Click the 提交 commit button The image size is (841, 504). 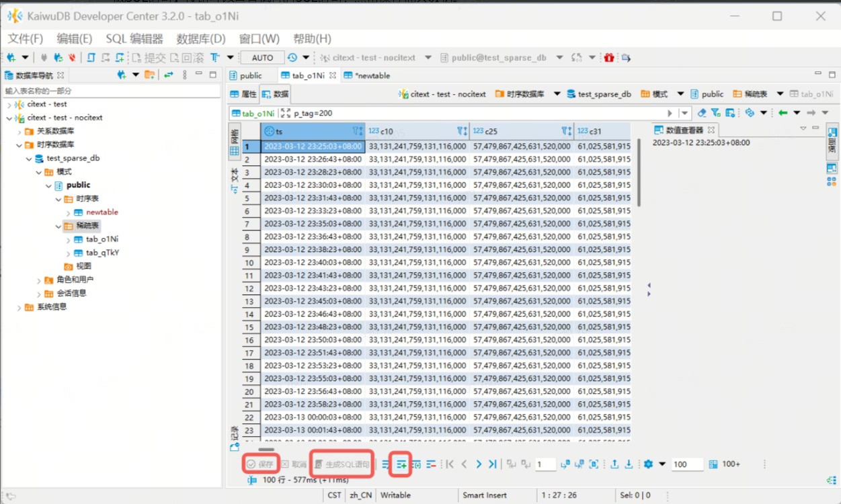(149, 58)
